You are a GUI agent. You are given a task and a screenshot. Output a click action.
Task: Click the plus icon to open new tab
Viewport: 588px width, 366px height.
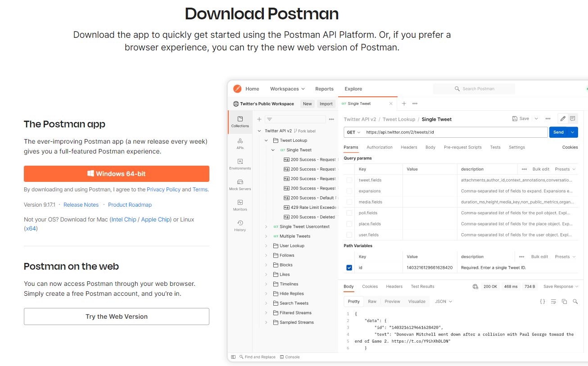pos(404,104)
